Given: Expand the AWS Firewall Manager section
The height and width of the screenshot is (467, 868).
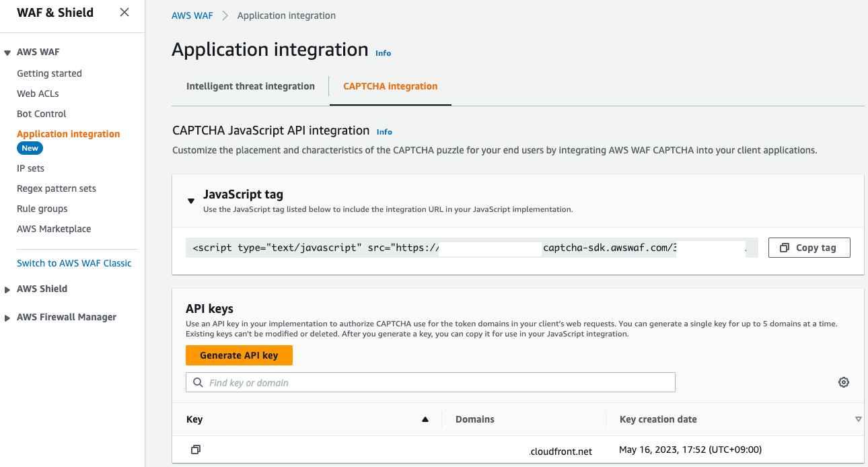Looking at the screenshot, I should point(7,316).
